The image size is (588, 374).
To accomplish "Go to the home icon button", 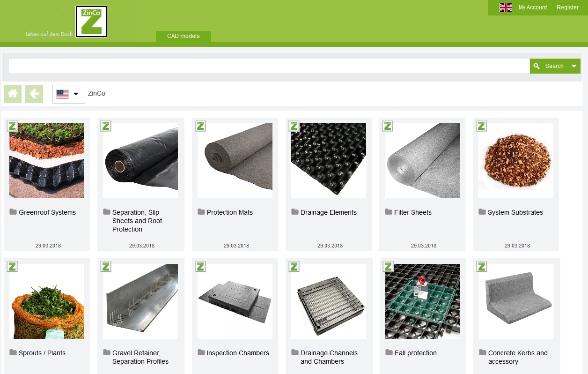I will coord(13,94).
